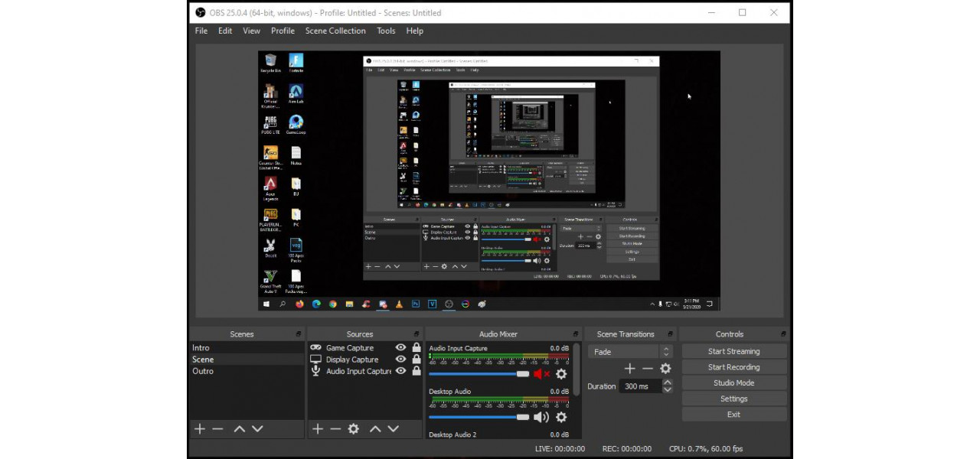Move the selected source down
This screenshot has height=459, width=980.
click(394, 429)
